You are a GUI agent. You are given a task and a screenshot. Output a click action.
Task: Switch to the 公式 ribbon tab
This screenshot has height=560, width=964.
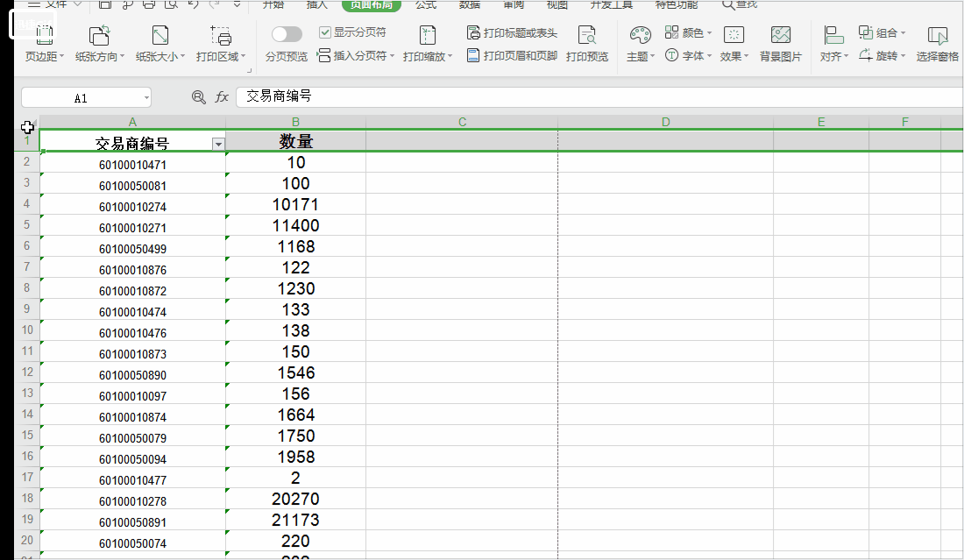click(425, 5)
